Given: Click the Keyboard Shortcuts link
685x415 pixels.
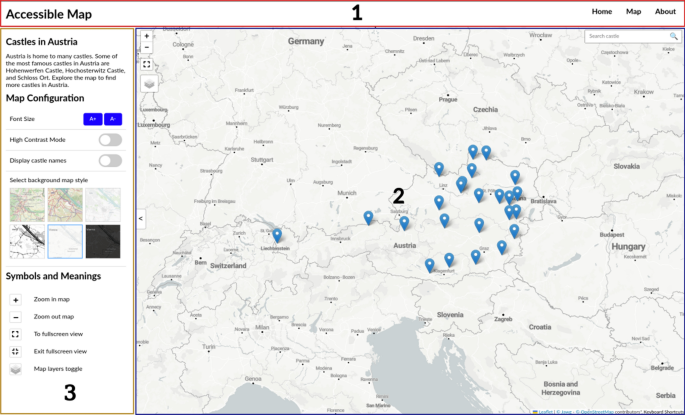Looking at the screenshot, I should click(663, 412).
